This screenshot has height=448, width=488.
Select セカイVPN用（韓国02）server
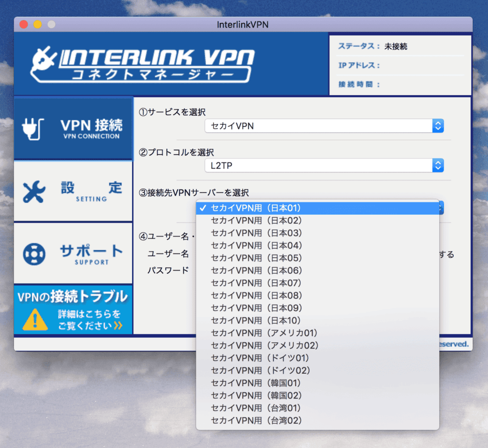click(317, 396)
